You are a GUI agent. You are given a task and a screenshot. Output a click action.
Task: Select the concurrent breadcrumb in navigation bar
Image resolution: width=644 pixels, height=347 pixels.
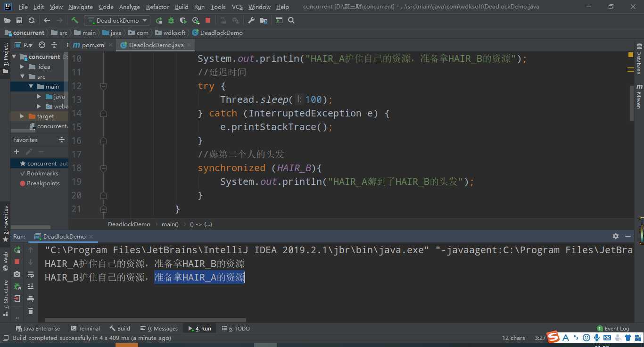(x=25, y=33)
